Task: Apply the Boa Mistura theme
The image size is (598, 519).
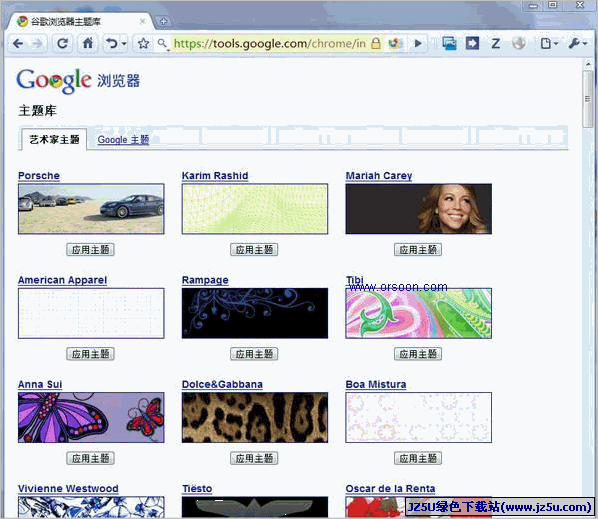Action: coord(418,458)
